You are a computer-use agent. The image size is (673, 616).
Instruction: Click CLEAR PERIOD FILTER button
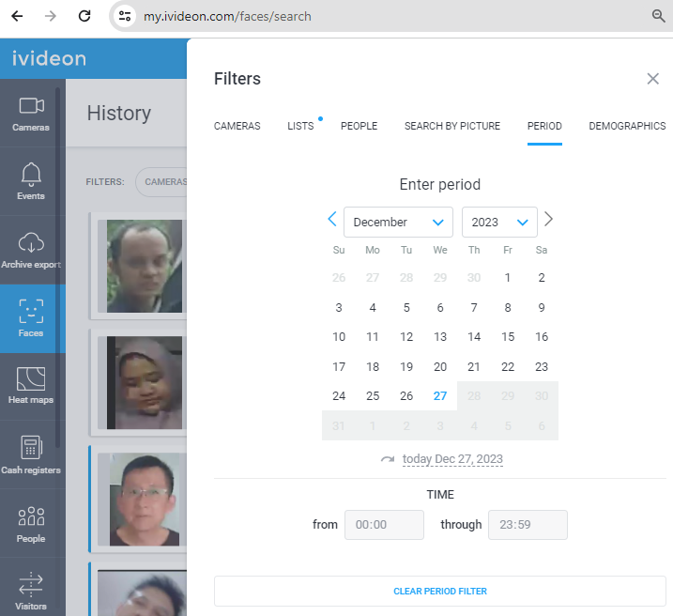(x=440, y=591)
